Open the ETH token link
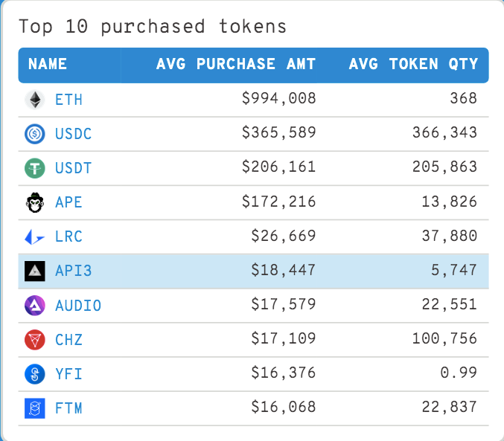This screenshot has width=504, height=441. tap(68, 100)
